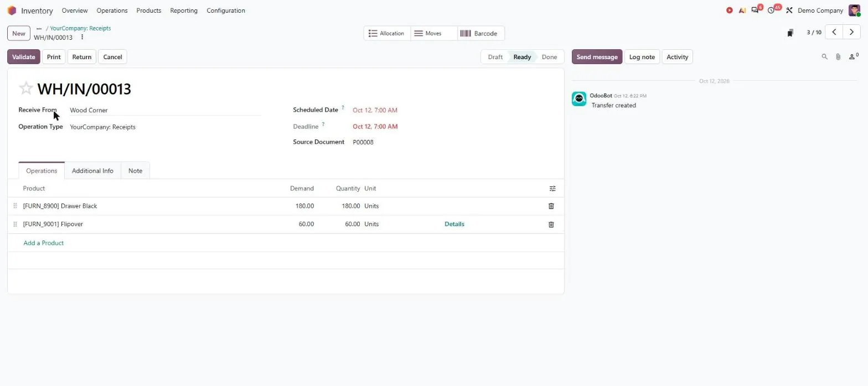This screenshot has height=386, width=868.
Task: Open the Reporting menu
Action: point(184,11)
